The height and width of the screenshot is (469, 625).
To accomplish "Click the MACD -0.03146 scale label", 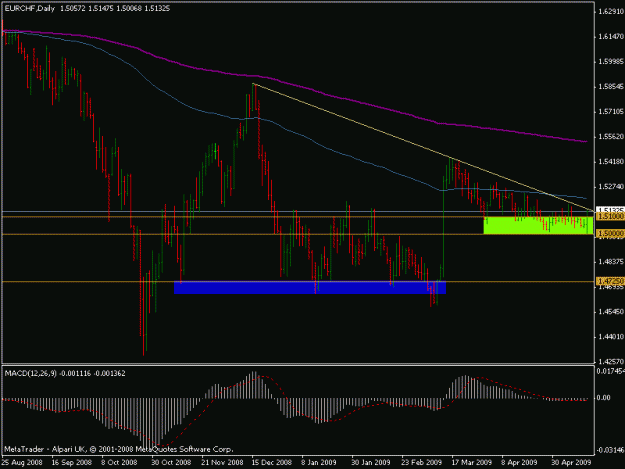I will tap(610, 450).
